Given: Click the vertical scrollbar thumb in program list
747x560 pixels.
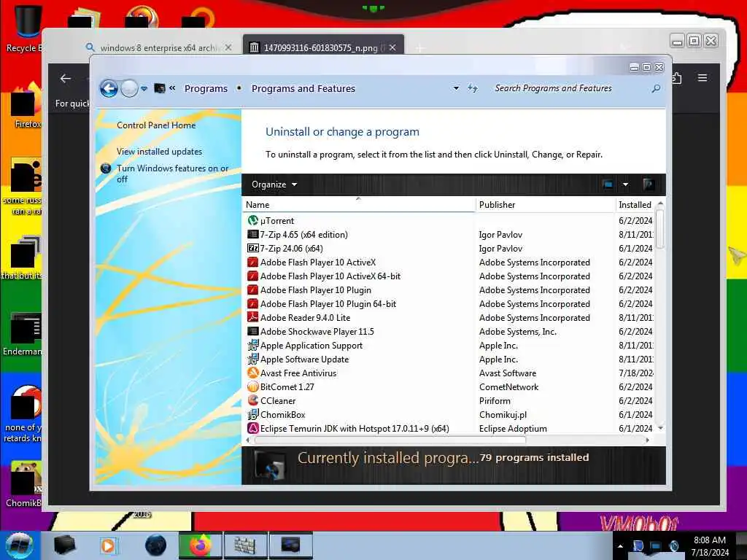Looking at the screenshot, I should click(659, 228).
